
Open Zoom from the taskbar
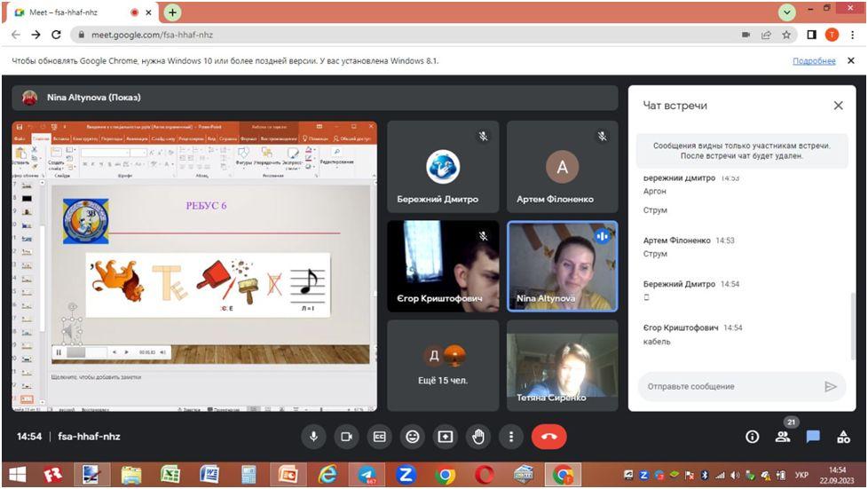[x=406, y=475]
